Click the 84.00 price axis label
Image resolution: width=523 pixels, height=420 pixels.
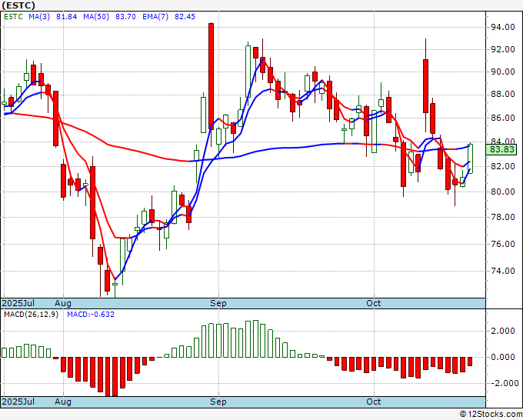(x=503, y=142)
